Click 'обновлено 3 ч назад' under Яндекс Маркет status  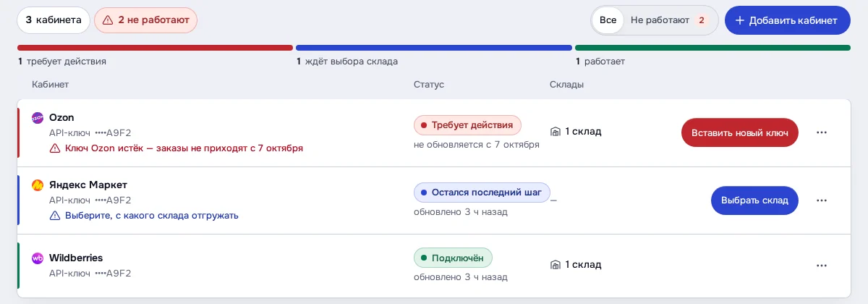[461, 212]
